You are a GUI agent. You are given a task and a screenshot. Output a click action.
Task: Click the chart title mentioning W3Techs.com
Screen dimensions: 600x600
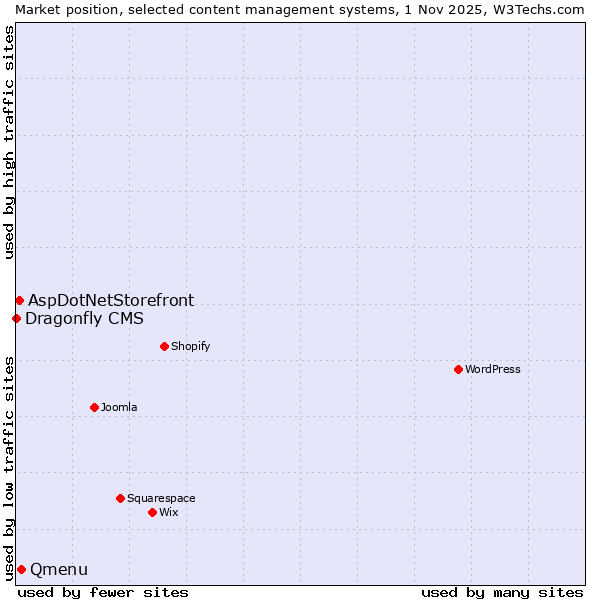coord(300,9)
